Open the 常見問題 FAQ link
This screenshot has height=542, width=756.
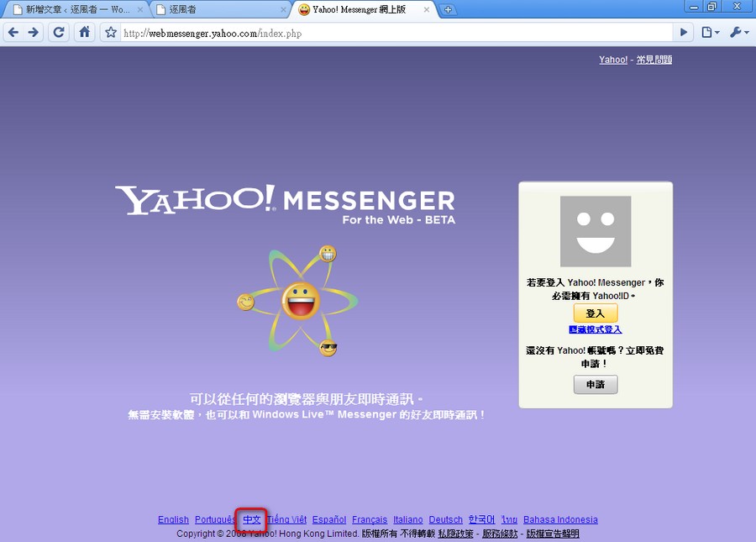click(x=654, y=60)
